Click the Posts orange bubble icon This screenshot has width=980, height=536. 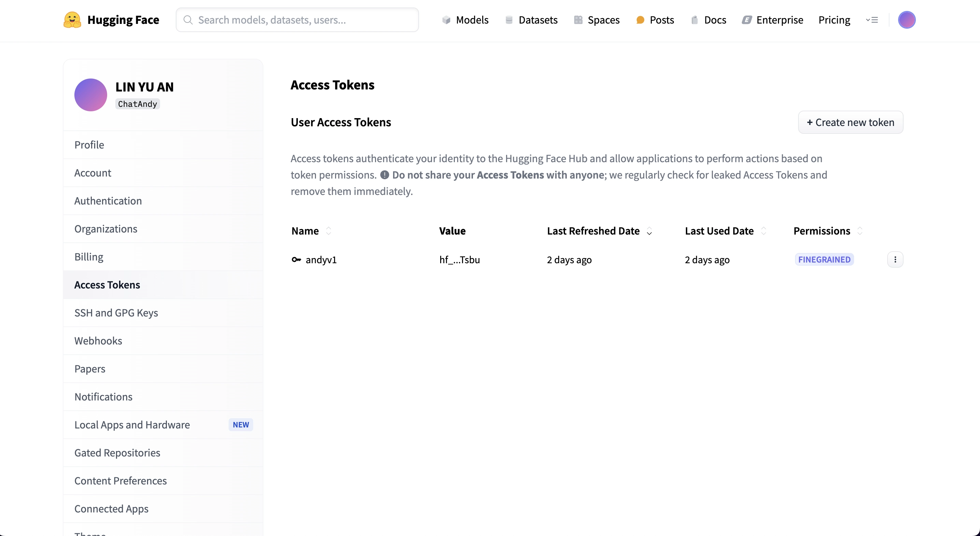tap(640, 20)
